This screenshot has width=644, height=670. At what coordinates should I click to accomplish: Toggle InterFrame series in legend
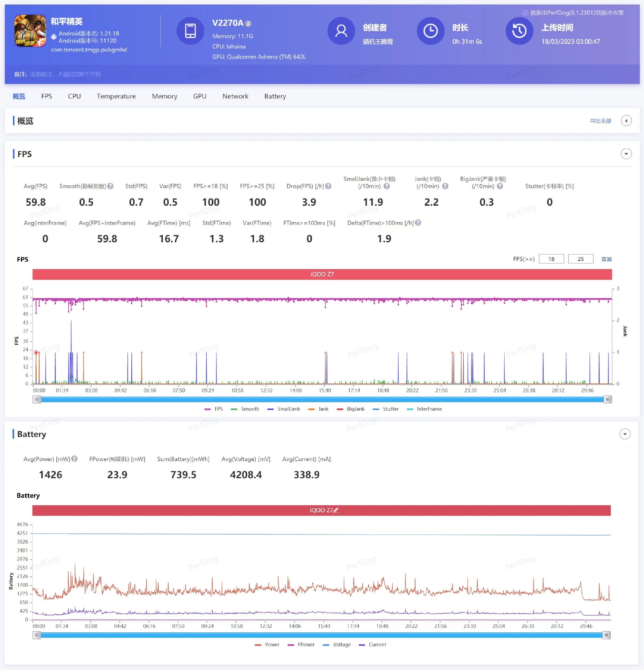(x=424, y=409)
